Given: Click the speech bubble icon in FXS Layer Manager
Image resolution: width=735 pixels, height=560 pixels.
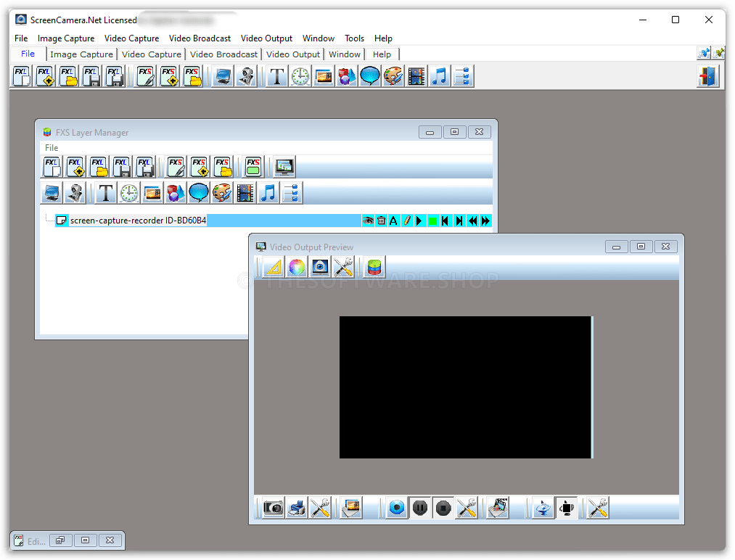Looking at the screenshot, I should [x=199, y=193].
